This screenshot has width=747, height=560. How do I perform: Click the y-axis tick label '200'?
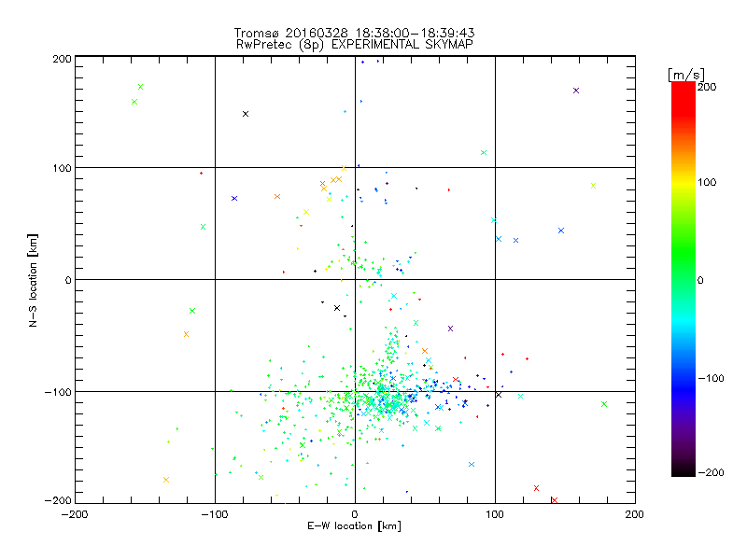[x=62, y=59]
